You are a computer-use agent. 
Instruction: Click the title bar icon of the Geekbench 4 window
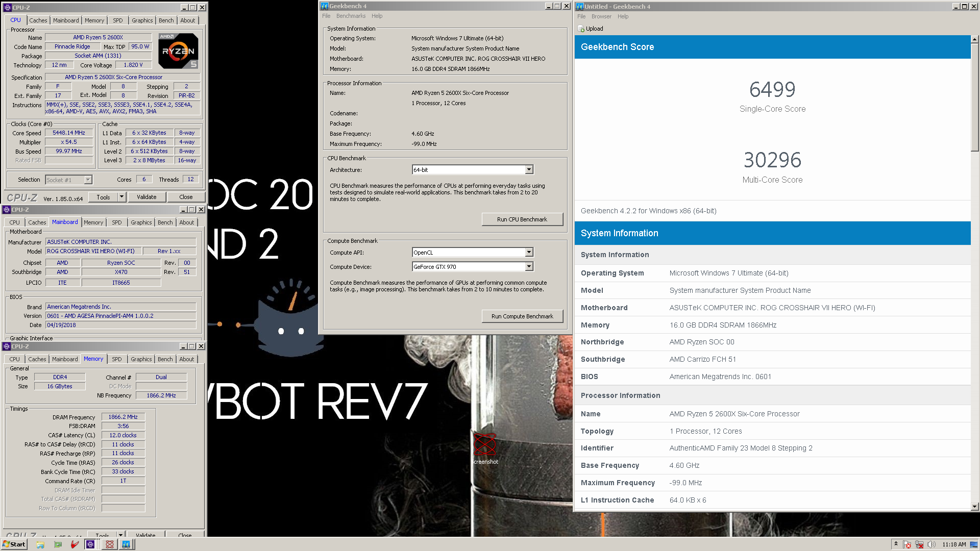[324, 6]
